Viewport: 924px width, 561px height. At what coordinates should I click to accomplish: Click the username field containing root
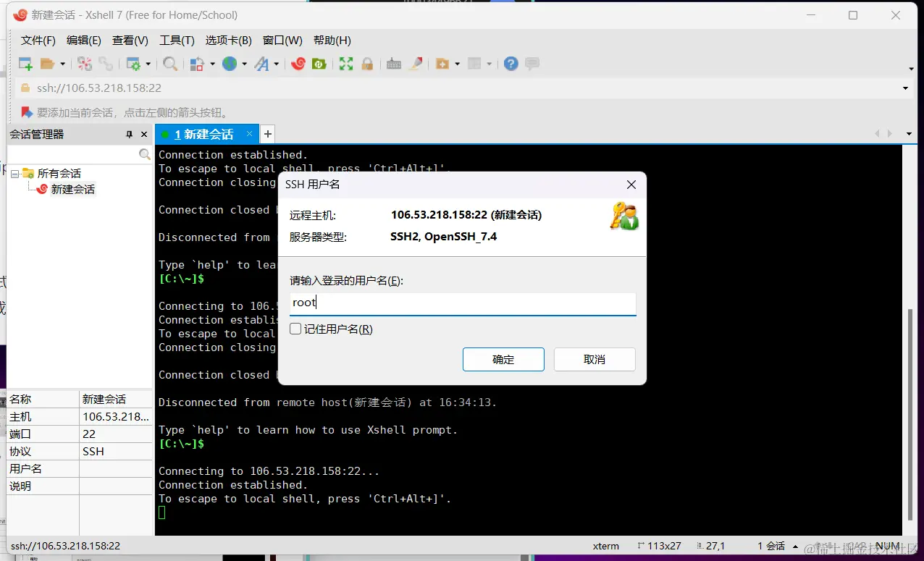click(463, 303)
